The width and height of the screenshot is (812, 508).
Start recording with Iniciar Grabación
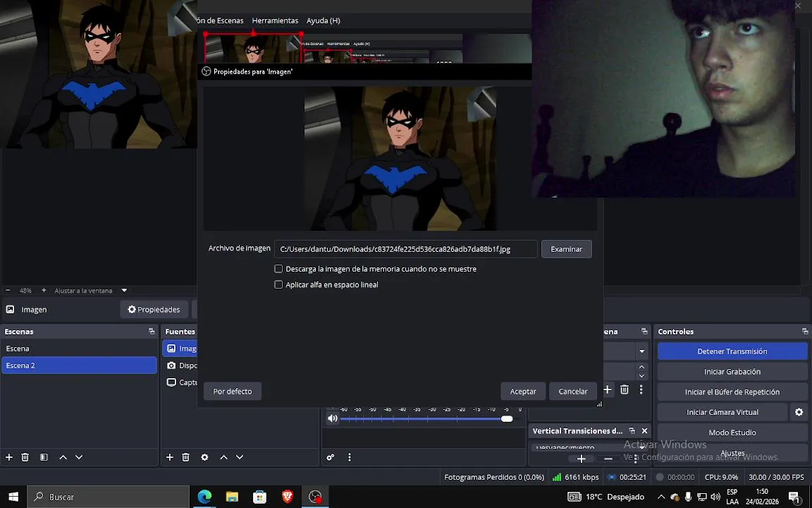point(732,372)
